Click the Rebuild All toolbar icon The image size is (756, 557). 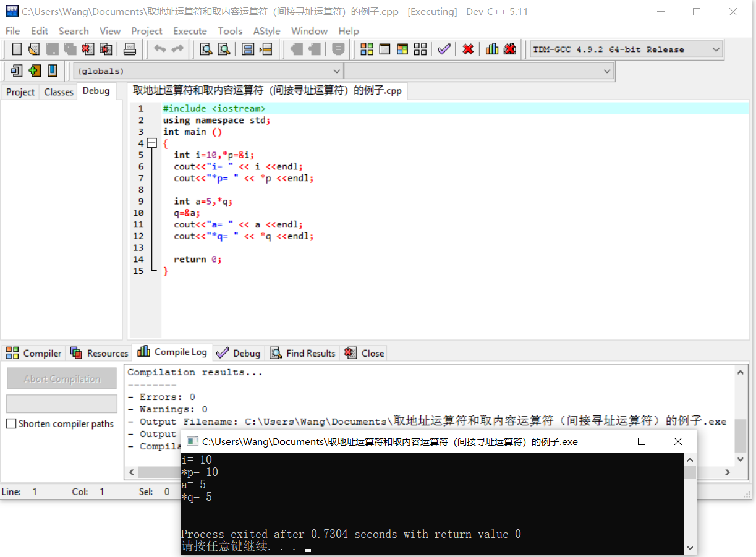(x=420, y=49)
